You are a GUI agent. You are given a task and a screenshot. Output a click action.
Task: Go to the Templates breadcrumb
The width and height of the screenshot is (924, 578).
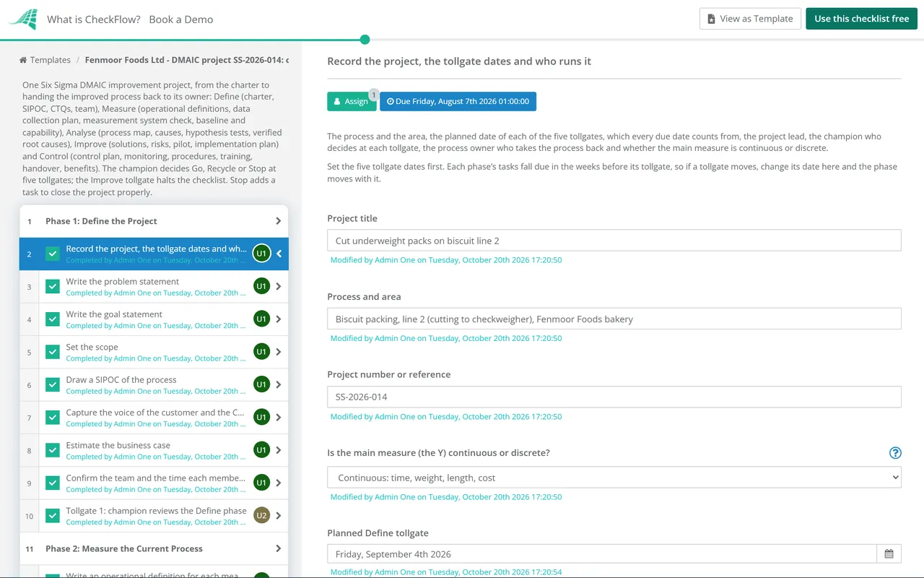click(51, 60)
